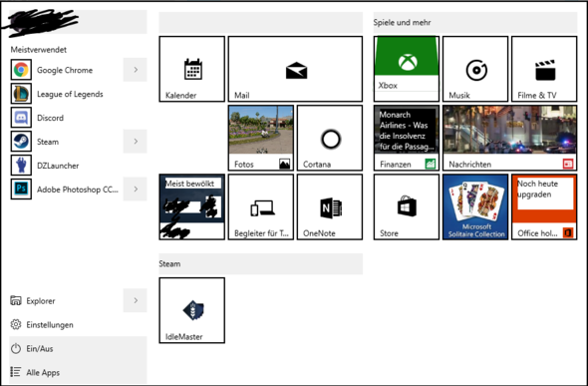Open DZLauncher icon
This screenshot has height=386, width=588.
pyautogui.click(x=21, y=166)
